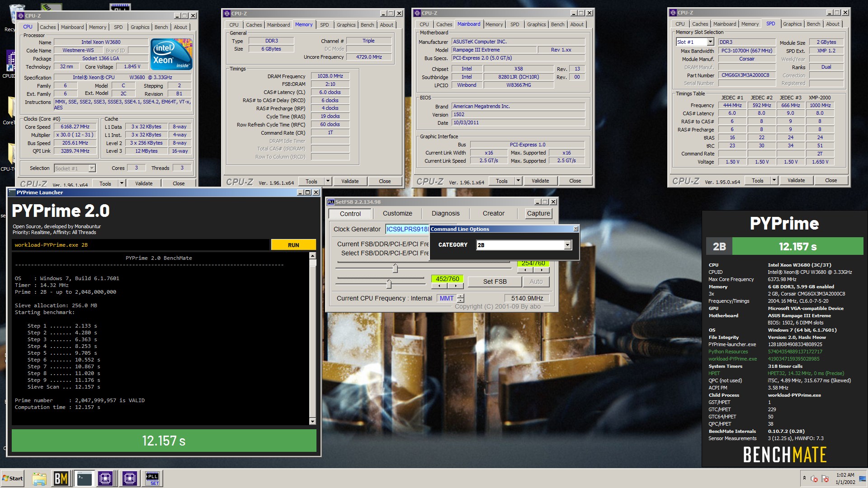Click the Auto button in SetFSB
Screen dimensions: 868x488
(x=536, y=282)
